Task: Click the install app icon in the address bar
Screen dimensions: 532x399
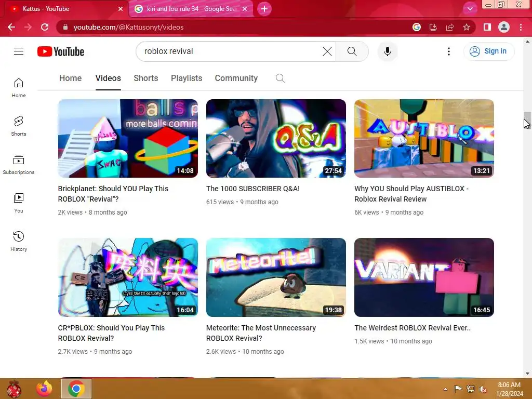Action: (x=433, y=27)
